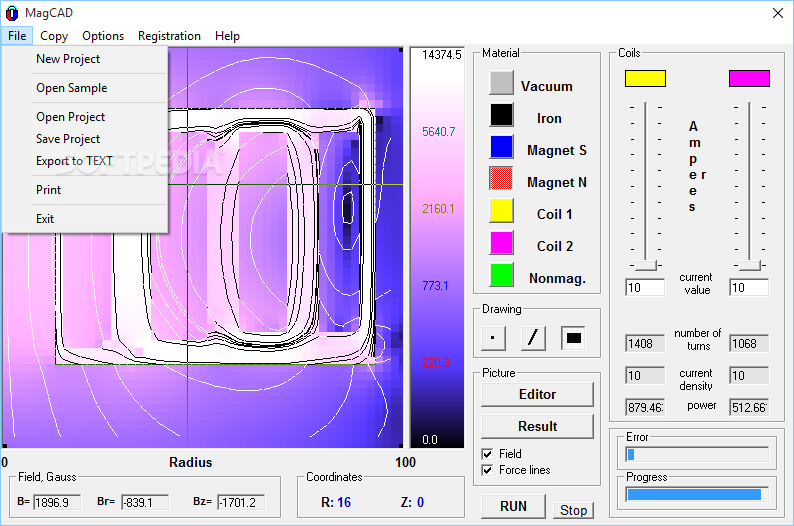Select the filled rectangle drawing tool
This screenshot has height=526, width=794.
coord(573,338)
